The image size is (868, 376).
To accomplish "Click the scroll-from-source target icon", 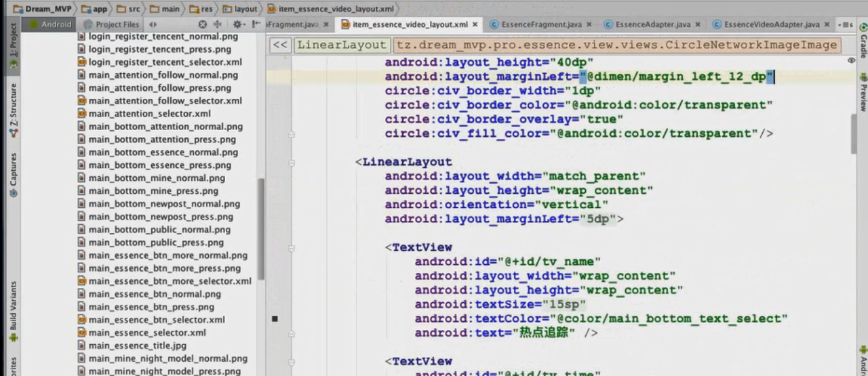I will point(203,24).
